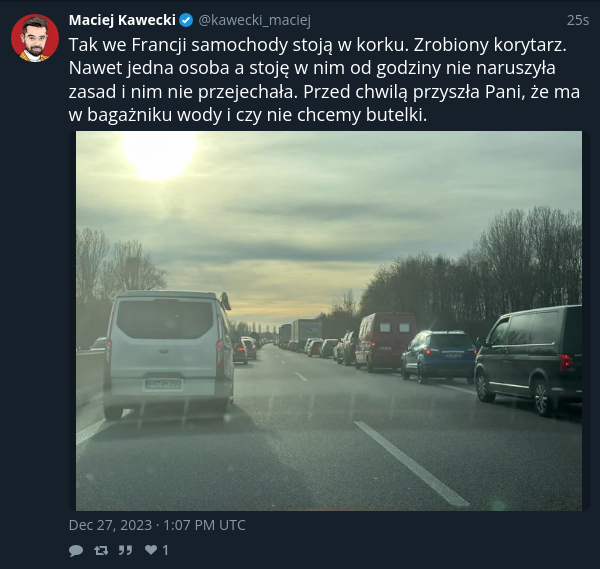Open the Maciej Kawecki display name link
The height and width of the screenshot is (569, 600).
(x=122, y=20)
